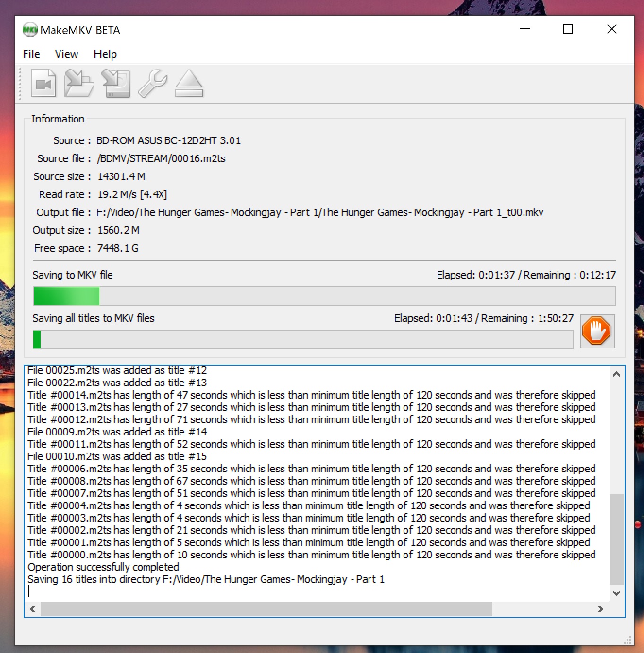The width and height of the screenshot is (644, 653).
Task: Click log line 'File 00009.m2ts was added as title #14'
Action: tap(117, 432)
